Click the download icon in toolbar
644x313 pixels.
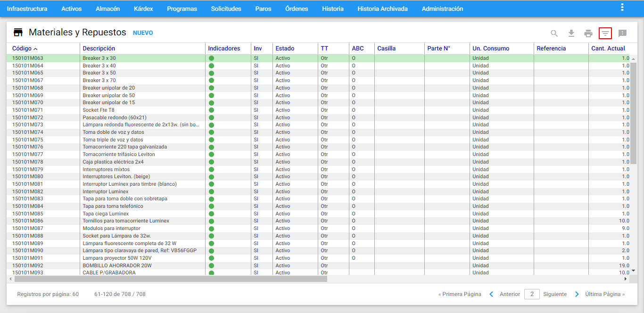[571, 33]
